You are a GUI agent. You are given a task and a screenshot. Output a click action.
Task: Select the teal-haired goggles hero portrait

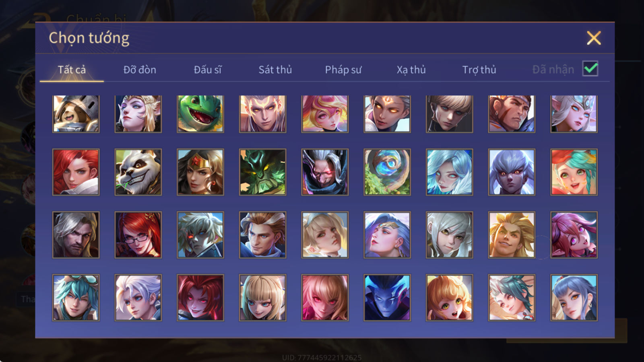click(x=76, y=298)
